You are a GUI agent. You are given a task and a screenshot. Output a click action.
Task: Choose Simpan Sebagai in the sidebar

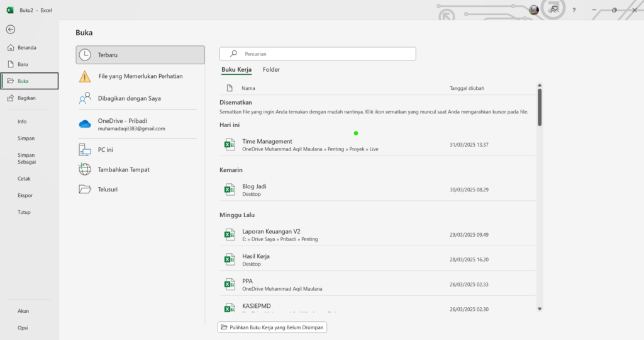(26, 158)
